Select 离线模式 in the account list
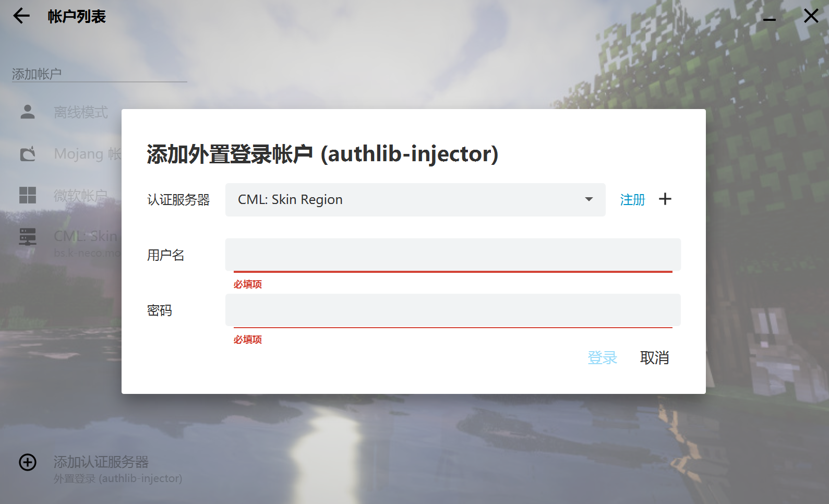The image size is (829, 504). 81,112
